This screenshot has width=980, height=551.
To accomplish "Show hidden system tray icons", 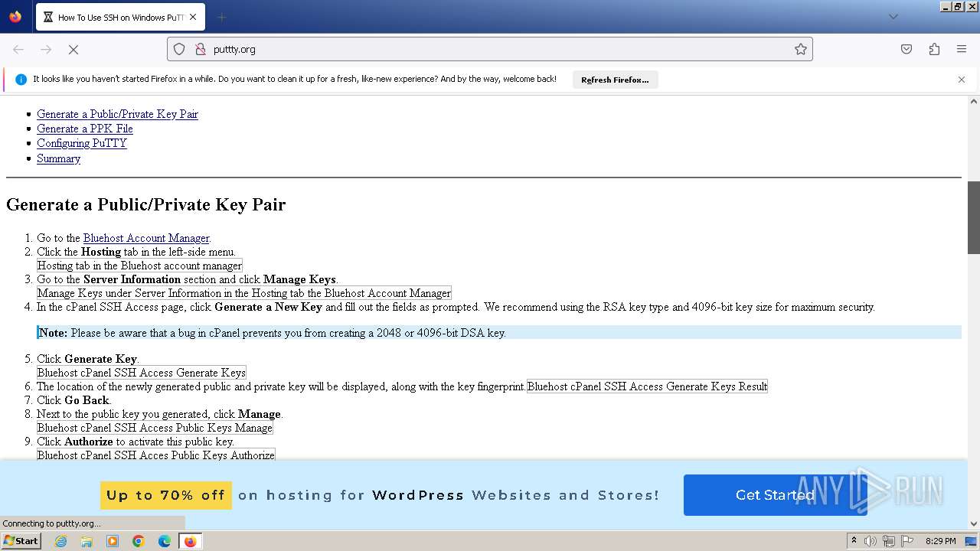I will (854, 541).
